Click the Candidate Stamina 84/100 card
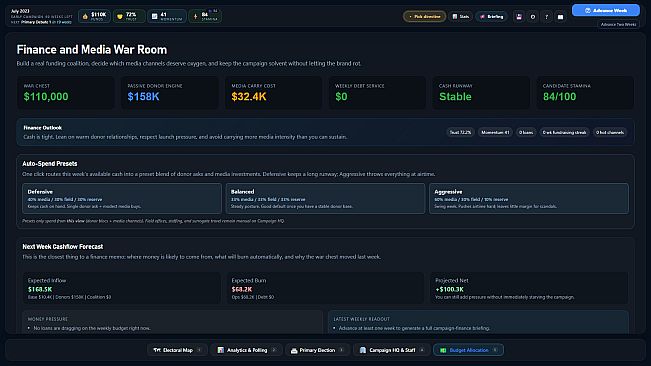This screenshot has width=651, height=366. pyautogui.click(x=585, y=93)
